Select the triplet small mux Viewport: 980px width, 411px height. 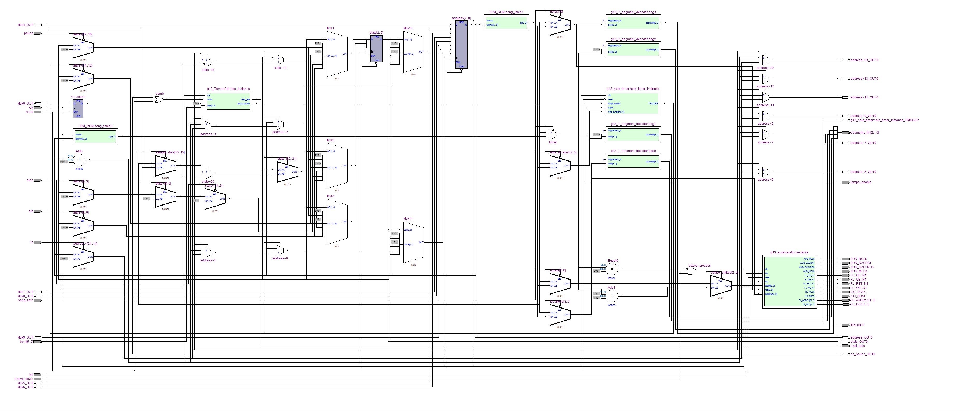point(553,135)
